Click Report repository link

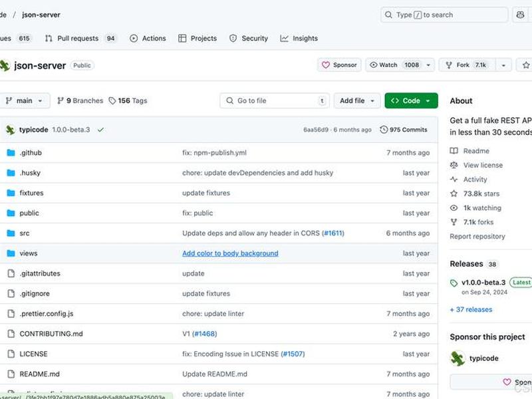pyautogui.click(x=477, y=237)
